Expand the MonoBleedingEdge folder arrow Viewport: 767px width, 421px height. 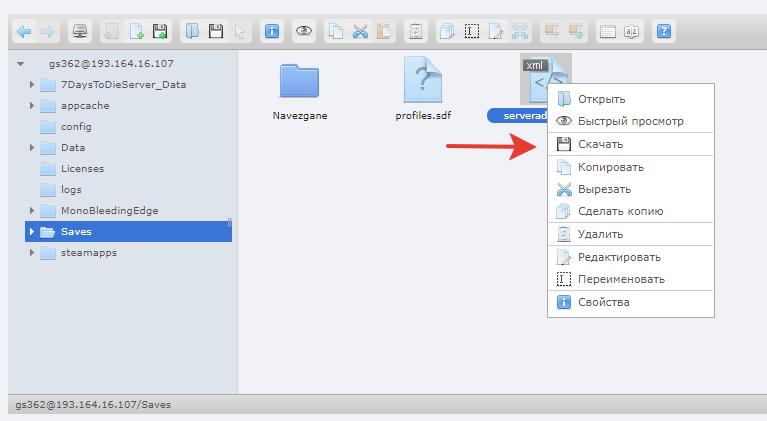(32, 211)
